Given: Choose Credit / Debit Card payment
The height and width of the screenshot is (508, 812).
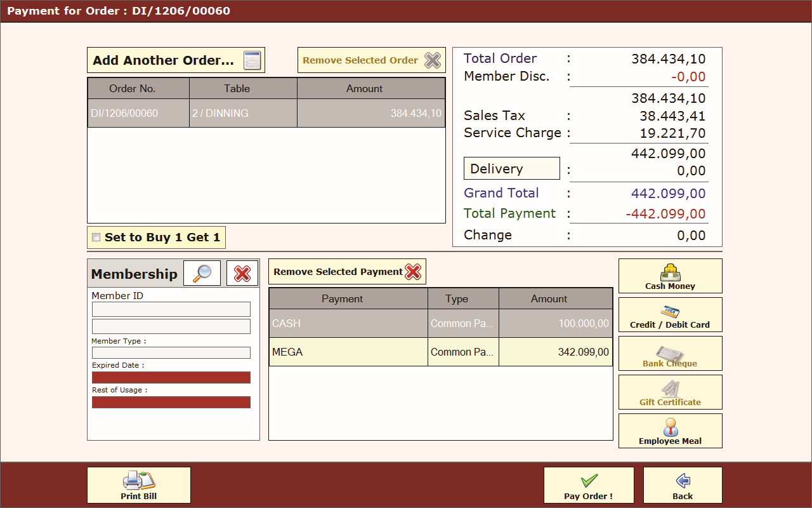Looking at the screenshot, I should 671,315.
